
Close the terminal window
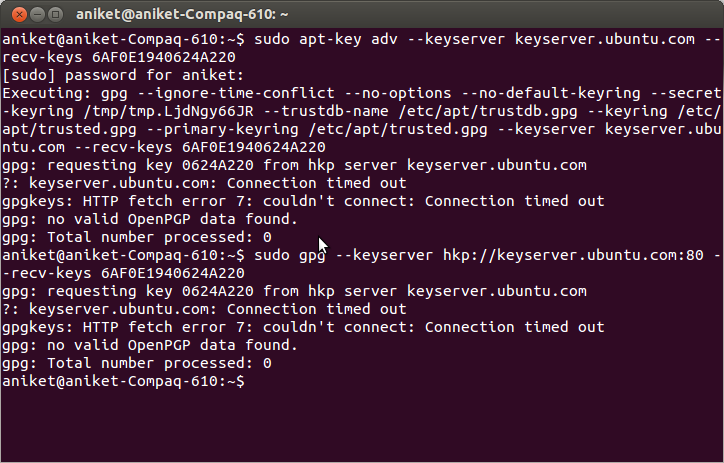coord(19,14)
